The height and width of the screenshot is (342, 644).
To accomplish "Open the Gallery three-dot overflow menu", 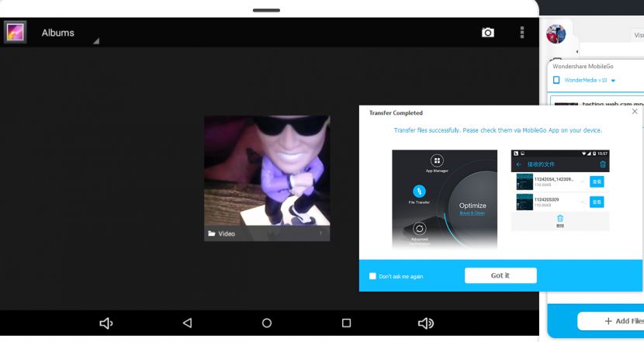I will [x=522, y=33].
